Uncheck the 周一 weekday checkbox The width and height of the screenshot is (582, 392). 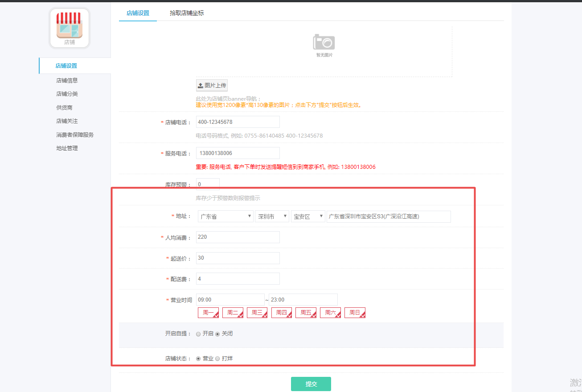point(208,312)
